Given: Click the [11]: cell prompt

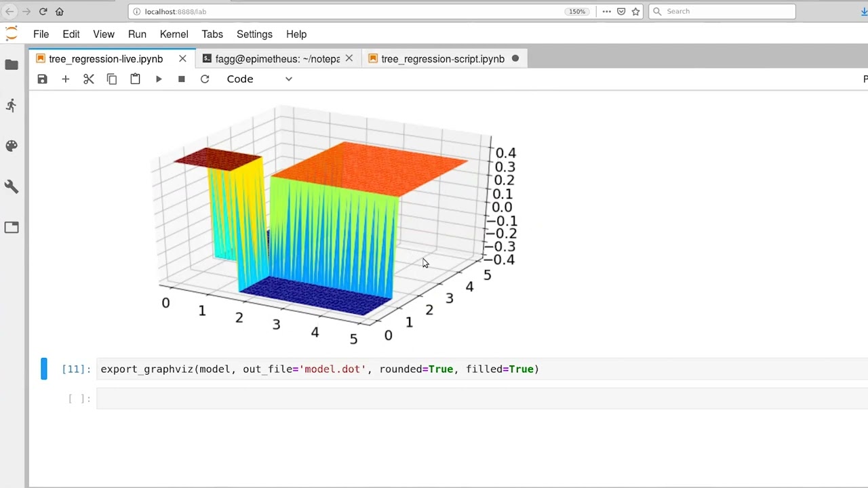Looking at the screenshot, I should (76, 369).
